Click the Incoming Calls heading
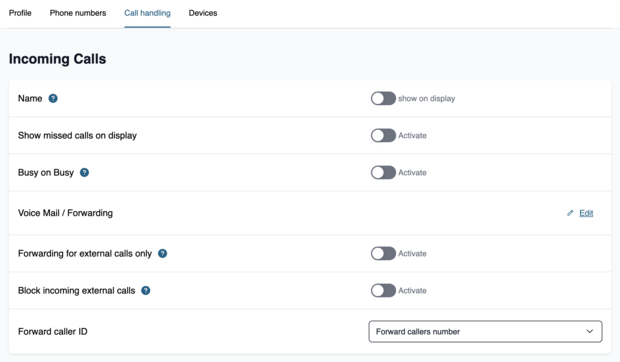 (58, 59)
